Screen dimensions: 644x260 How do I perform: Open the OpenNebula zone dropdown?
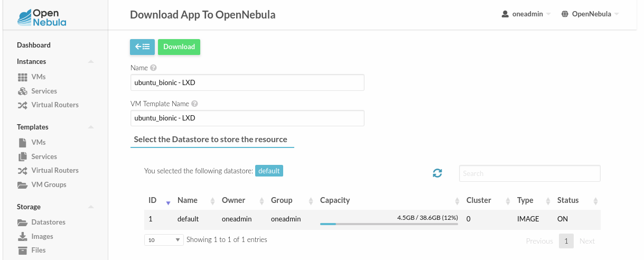pos(590,14)
